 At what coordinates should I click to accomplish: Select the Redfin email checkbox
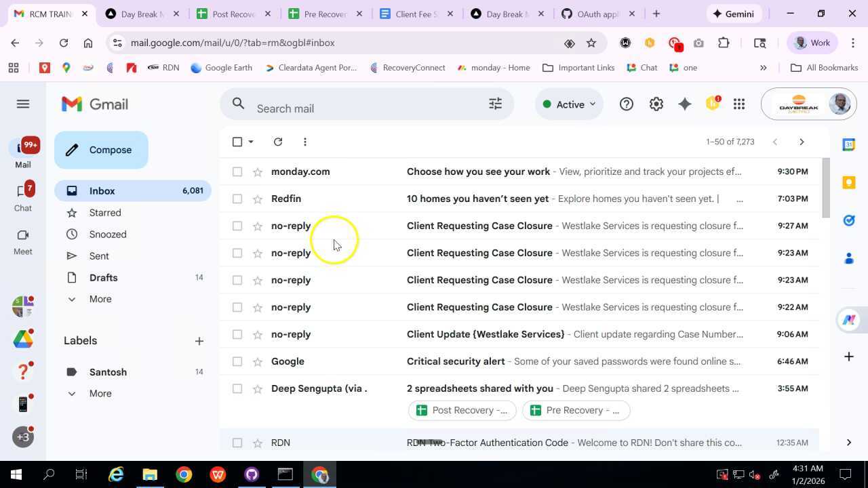[x=237, y=199]
